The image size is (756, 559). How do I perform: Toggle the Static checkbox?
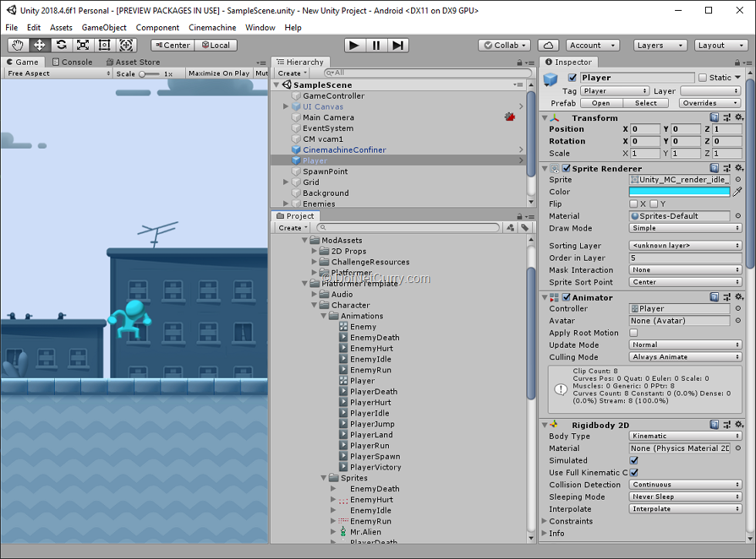(702, 78)
